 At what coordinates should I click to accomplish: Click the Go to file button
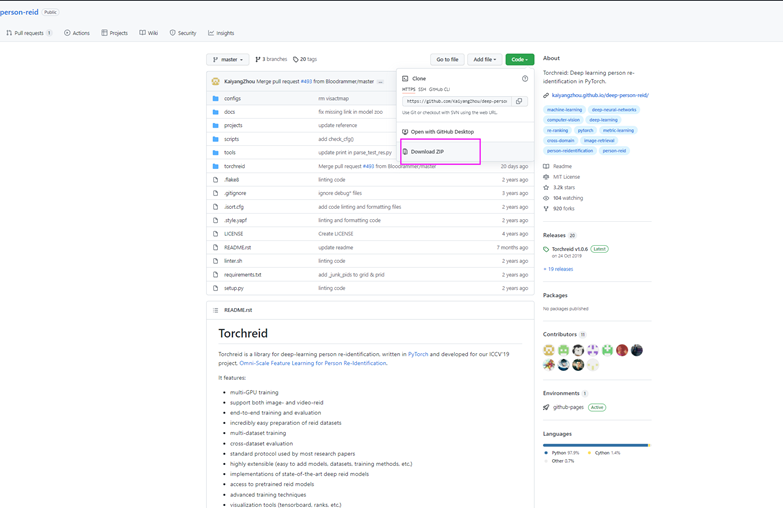[x=447, y=59]
